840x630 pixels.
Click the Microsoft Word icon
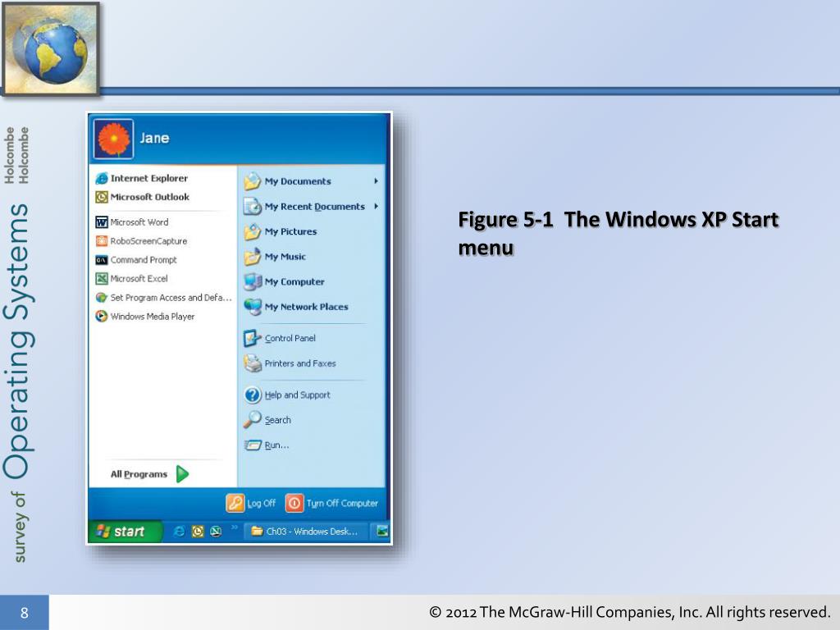(101, 222)
